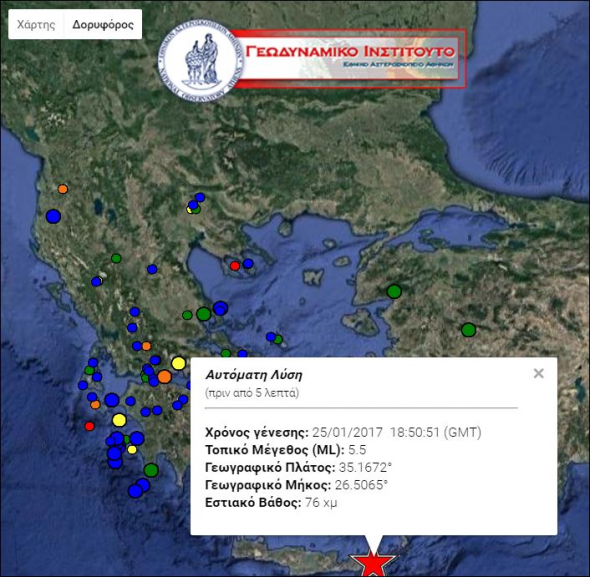Select the Δορυφόρος satellite view
Screen dimensions: 590x577
[x=103, y=24]
